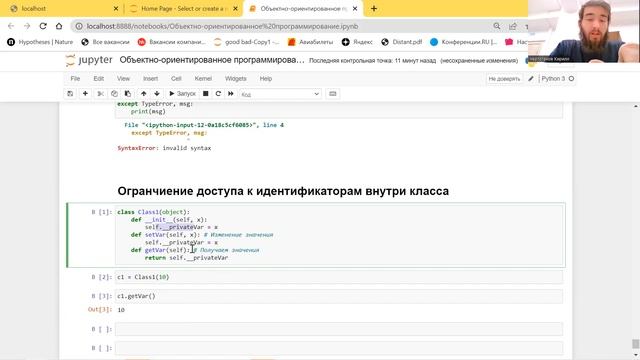The width and height of the screenshot is (640, 360).
Task: Open Авиабилеты bookmark
Action: pyautogui.click(x=311, y=42)
